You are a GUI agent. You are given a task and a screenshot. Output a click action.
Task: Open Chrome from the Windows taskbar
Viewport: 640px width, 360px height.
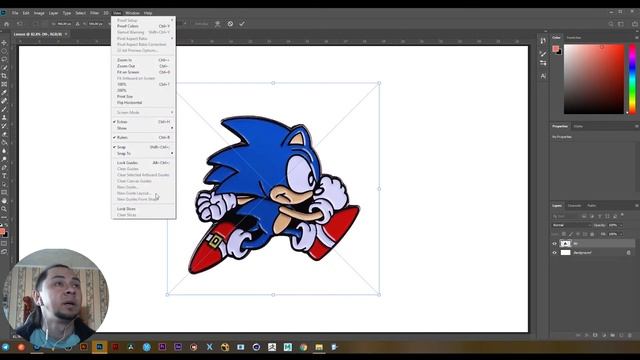click(303, 347)
